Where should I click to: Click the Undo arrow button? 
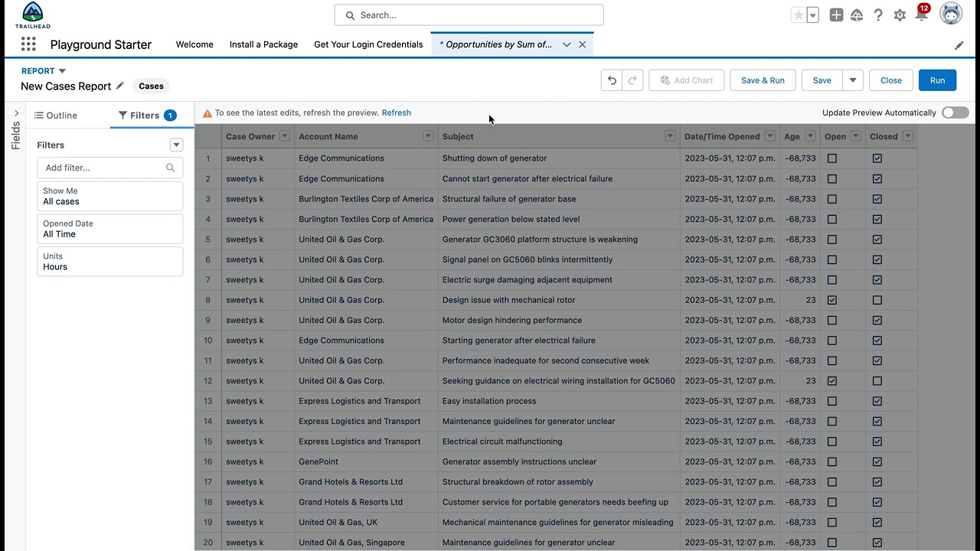612,80
